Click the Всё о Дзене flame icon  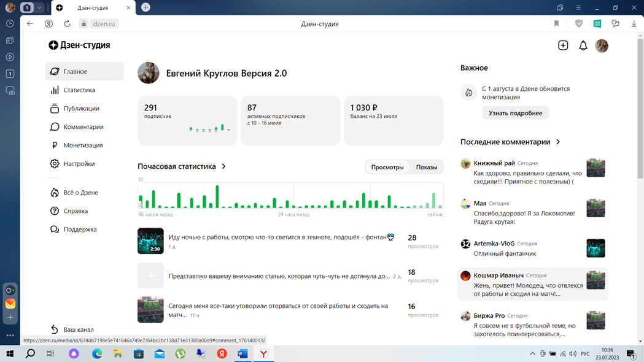[54, 193]
